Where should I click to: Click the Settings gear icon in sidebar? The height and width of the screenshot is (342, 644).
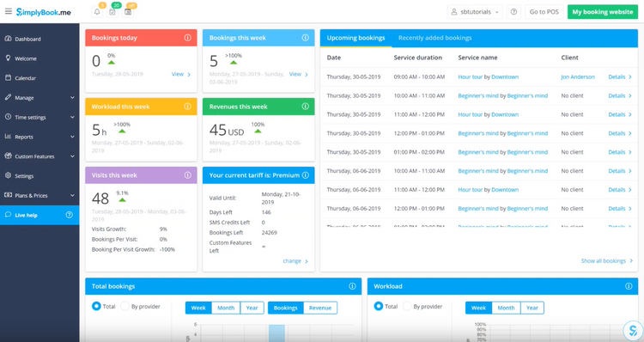pos(8,175)
